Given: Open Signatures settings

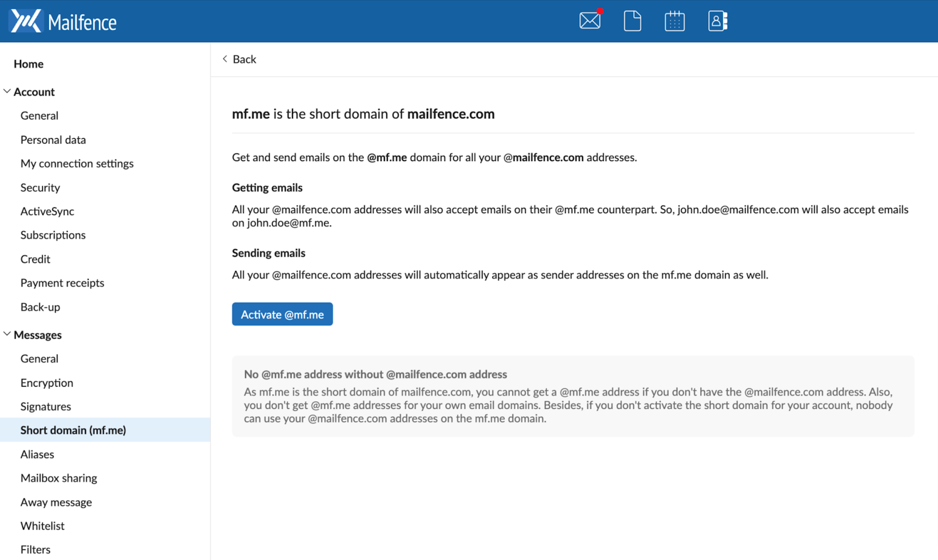Looking at the screenshot, I should click(46, 407).
